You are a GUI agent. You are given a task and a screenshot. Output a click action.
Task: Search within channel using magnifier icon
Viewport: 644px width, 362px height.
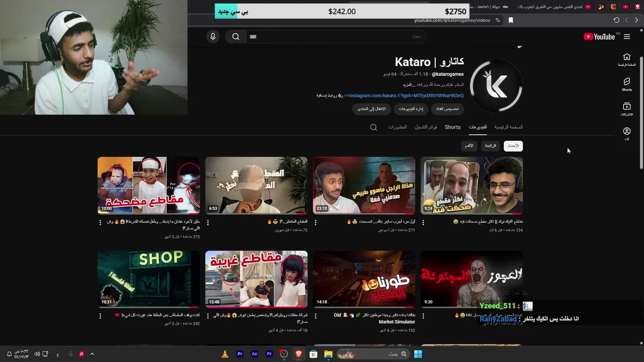point(373,127)
